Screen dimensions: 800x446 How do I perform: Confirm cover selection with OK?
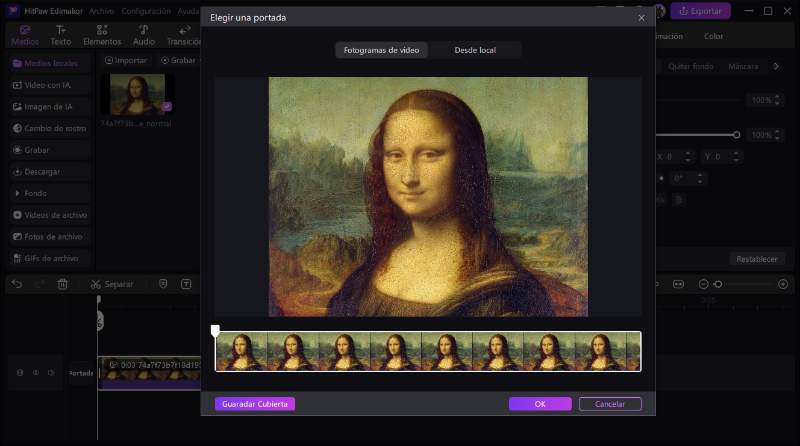click(540, 404)
